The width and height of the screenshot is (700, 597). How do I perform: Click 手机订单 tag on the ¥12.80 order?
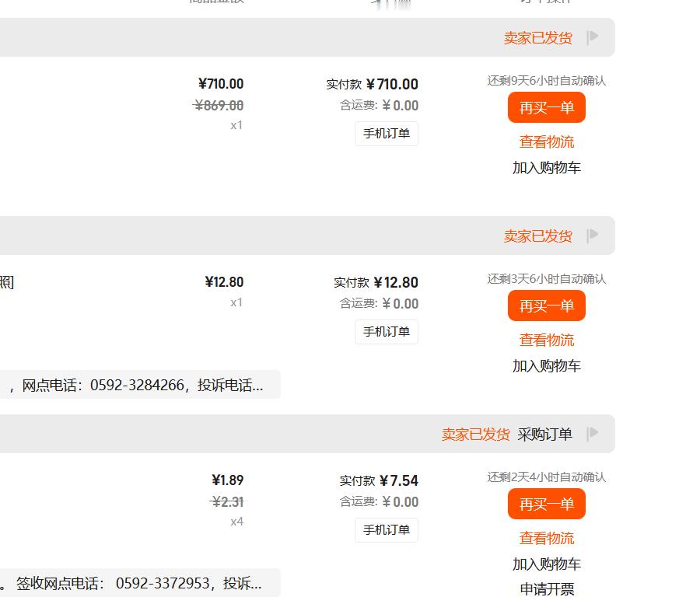point(387,331)
